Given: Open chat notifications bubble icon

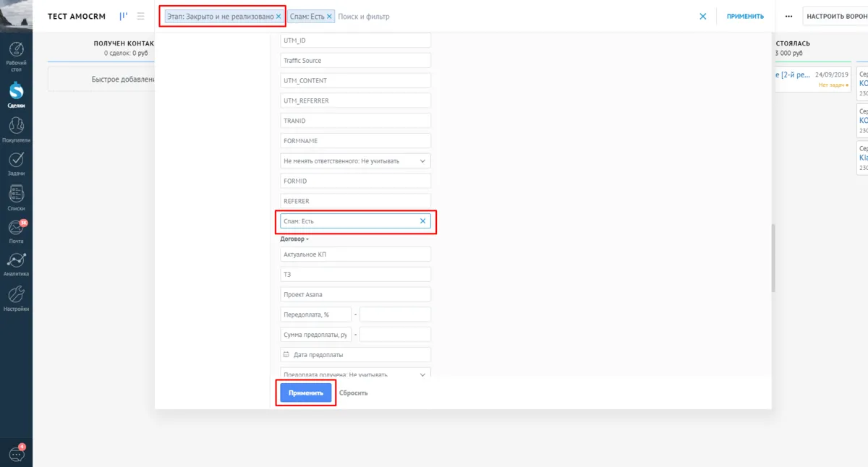Looking at the screenshot, I should click(16, 453).
